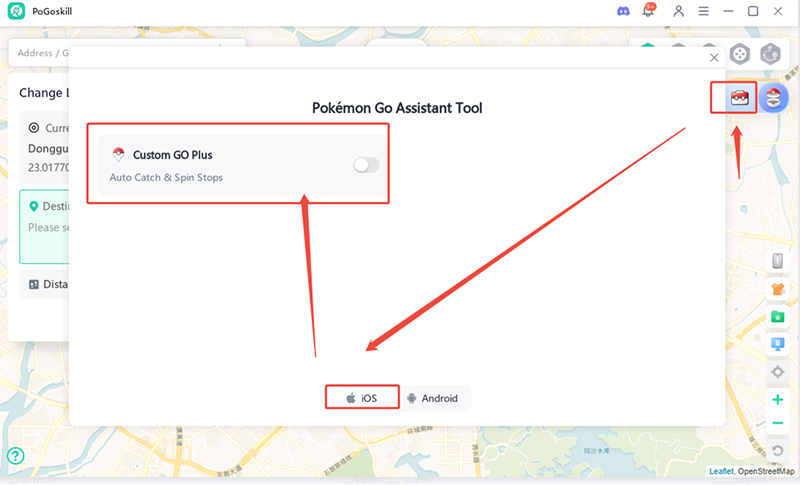This screenshot has height=485, width=800.
Task: Click the blue monitor screen icon
Action: (777, 344)
